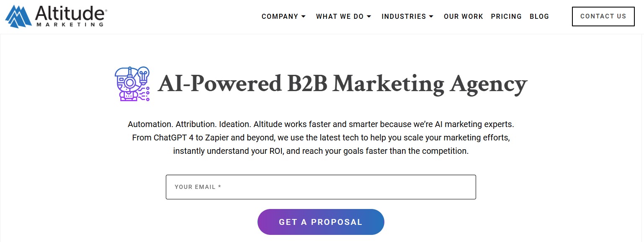
Task: Expand the What We Do dropdown arrow
Action: pyautogui.click(x=369, y=17)
